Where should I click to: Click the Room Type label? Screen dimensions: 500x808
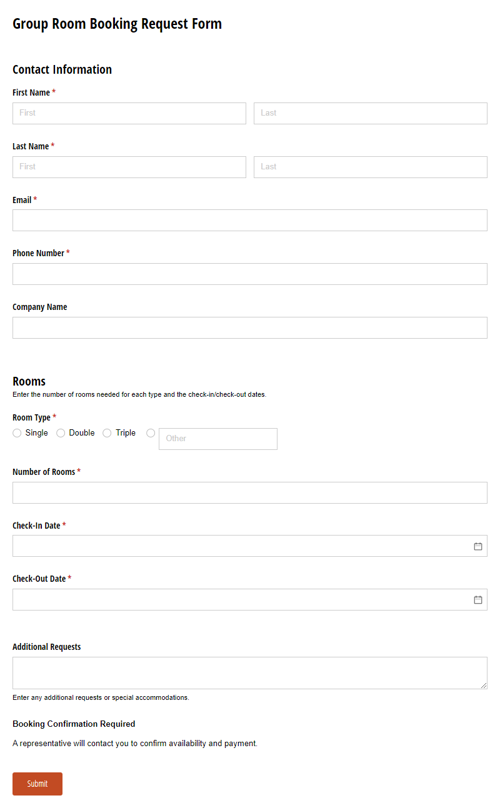click(31, 417)
